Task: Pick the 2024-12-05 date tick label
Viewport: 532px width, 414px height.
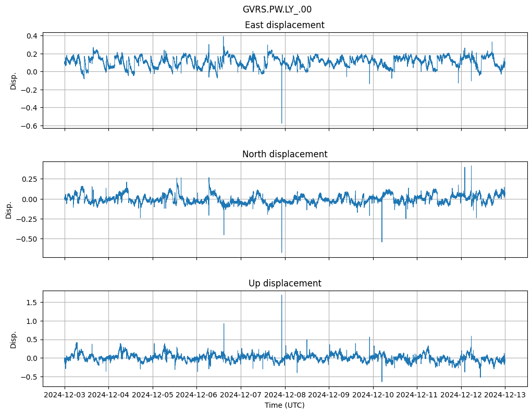Action: pyautogui.click(x=153, y=395)
